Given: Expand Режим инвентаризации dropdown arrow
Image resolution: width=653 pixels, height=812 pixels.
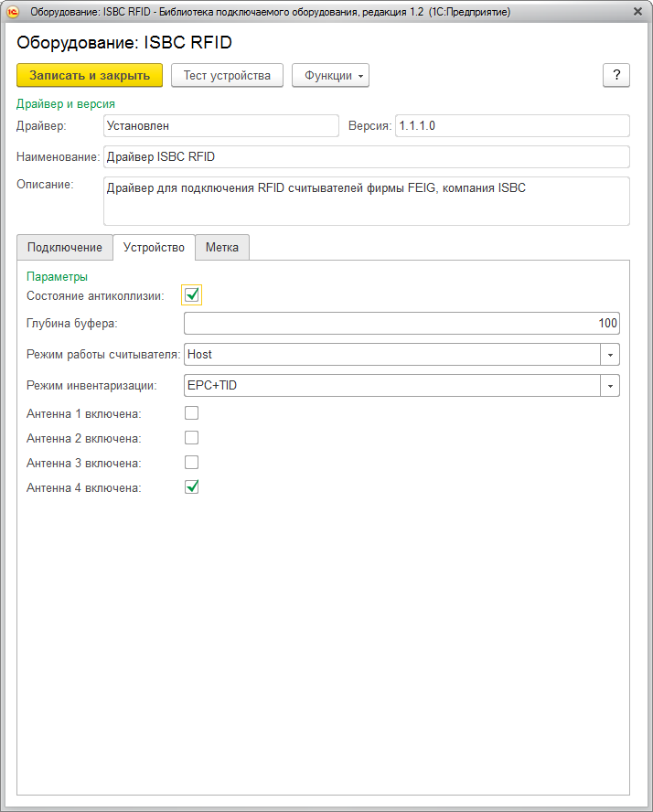Looking at the screenshot, I should coord(610,386).
